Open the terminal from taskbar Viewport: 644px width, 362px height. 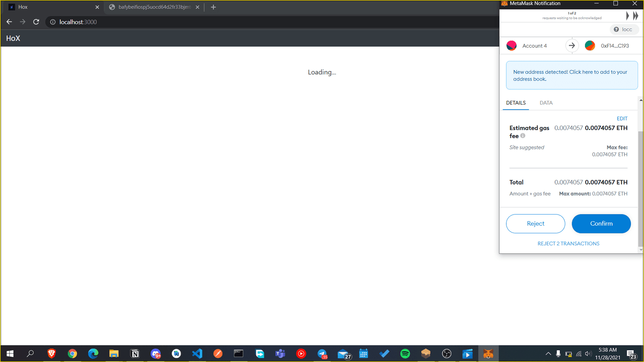[239, 354]
